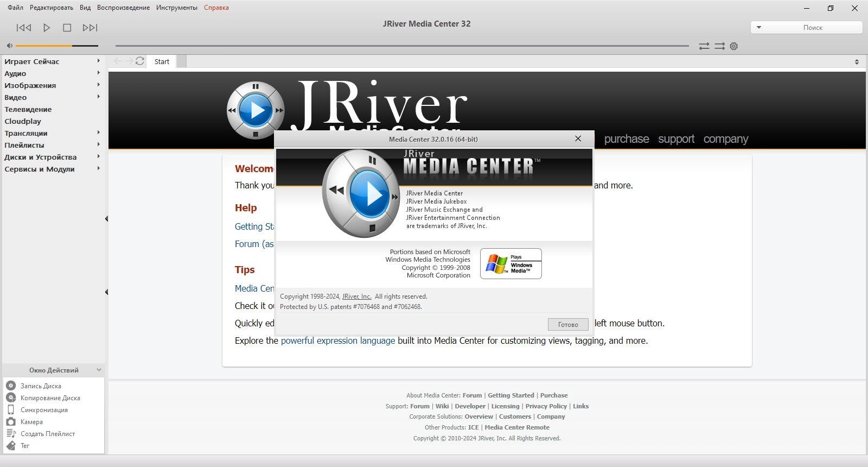This screenshot has width=868, height=467.
Task: Stop playback with the Stop button
Action: (x=67, y=28)
